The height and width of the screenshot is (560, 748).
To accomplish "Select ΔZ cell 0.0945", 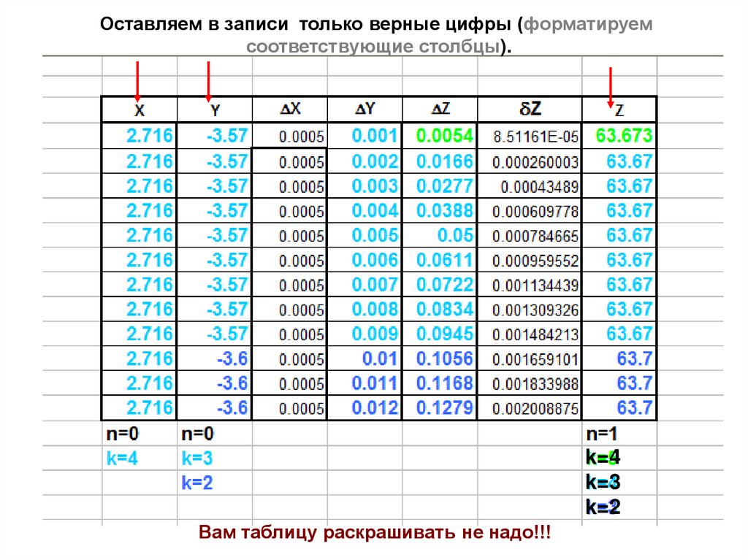I will click(x=440, y=334).
